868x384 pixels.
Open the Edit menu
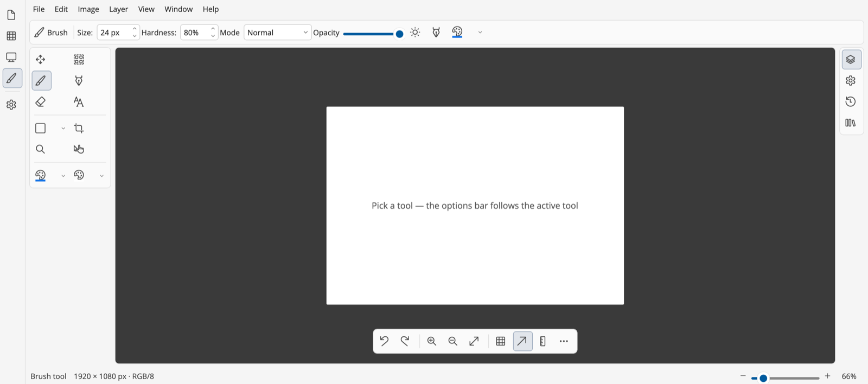click(x=61, y=9)
